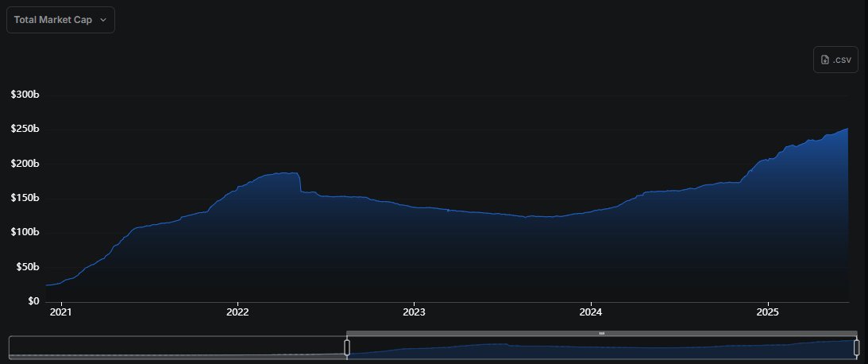Click the $200b y-axis label

(25, 164)
